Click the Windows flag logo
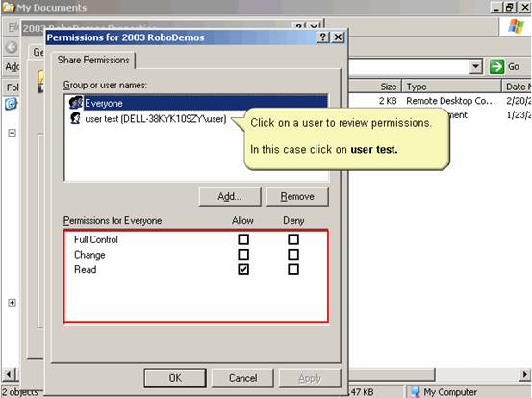The width and height of the screenshot is (532, 398). (x=516, y=26)
